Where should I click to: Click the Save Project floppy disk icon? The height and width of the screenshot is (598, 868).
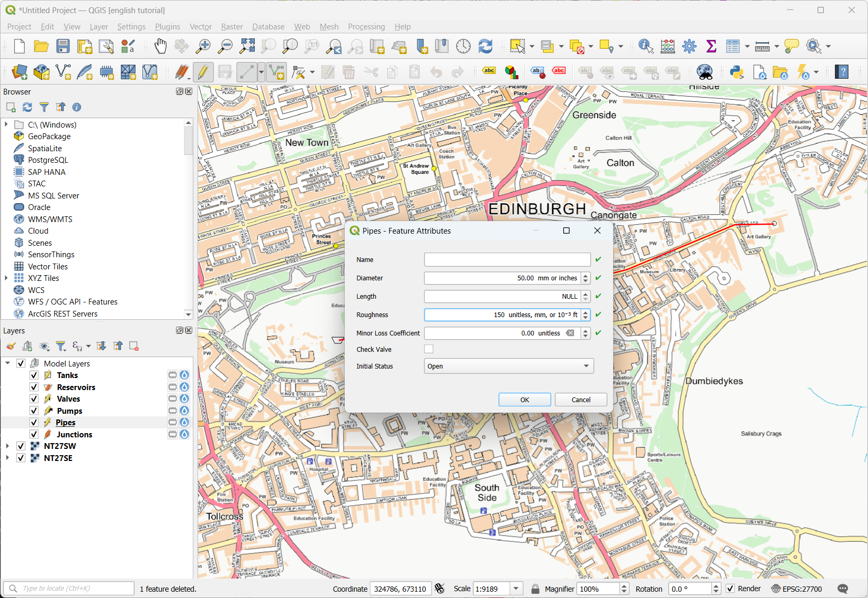tap(63, 46)
